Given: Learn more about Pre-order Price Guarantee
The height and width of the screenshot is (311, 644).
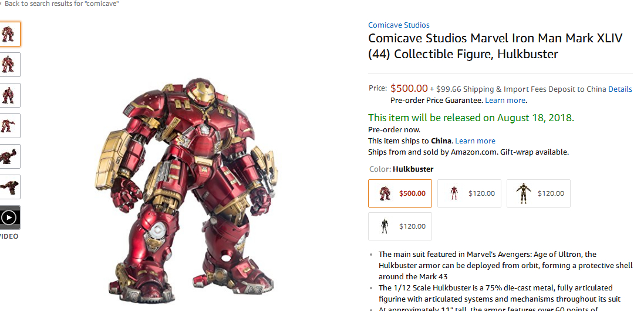Looking at the screenshot, I should [505, 101].
